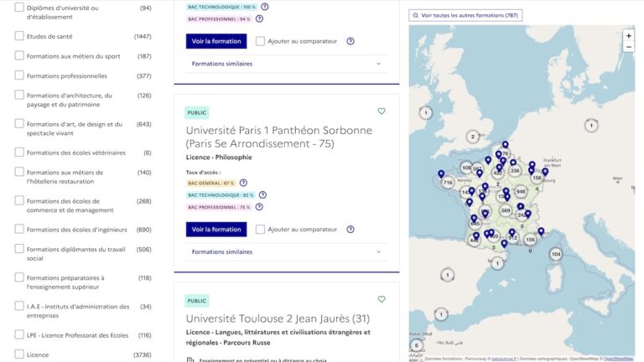Viewport: 644px width, 362px height.
Task: Zoom in on the map
Action: tap(628, 36)
